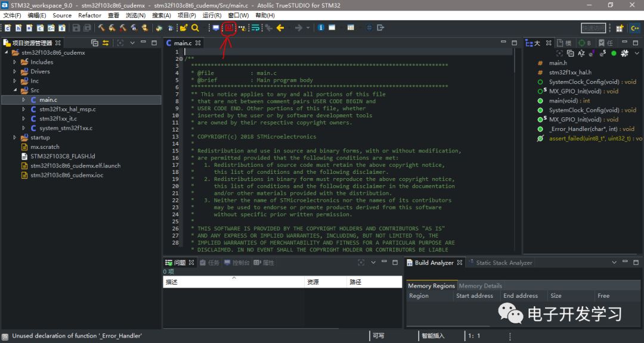Click the table grid toolbar icon
This screenshot has height=343, width=644.
[x=351, y=28]
